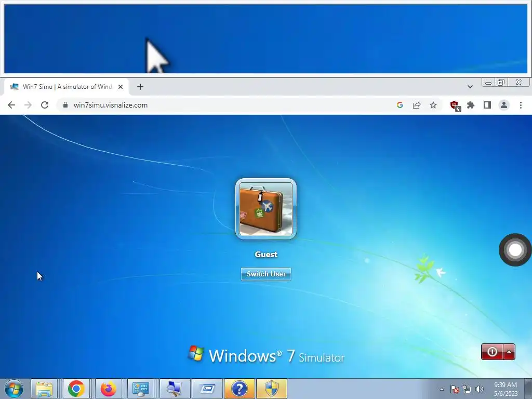Bookmark this tab with star icon
The width and height of the screenshot is (532, 399).
433,105
